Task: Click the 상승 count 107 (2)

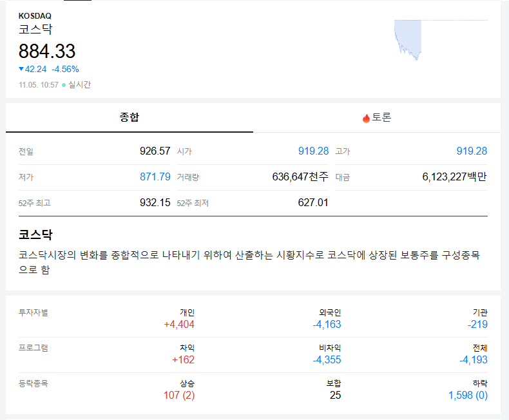Action: click(x=179, y=396)
